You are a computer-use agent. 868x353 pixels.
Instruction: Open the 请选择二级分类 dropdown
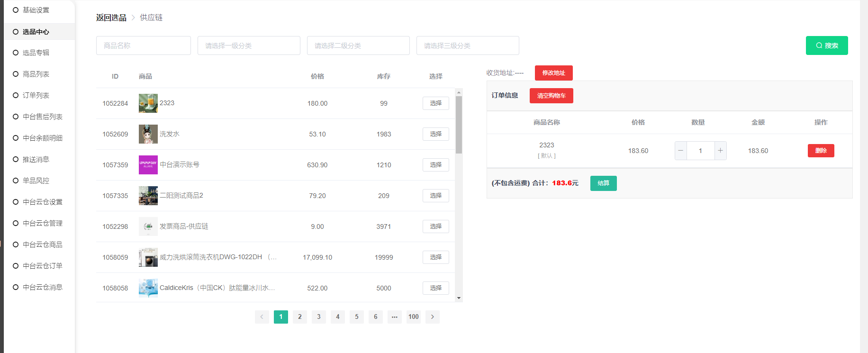tap(358, 45)
